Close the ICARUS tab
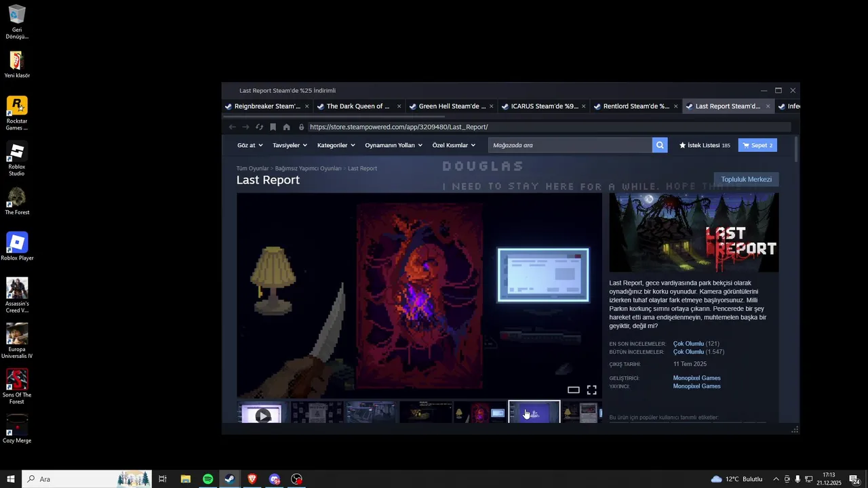The image size is (868, 488). pyautogui.click(x=583, y=106)
